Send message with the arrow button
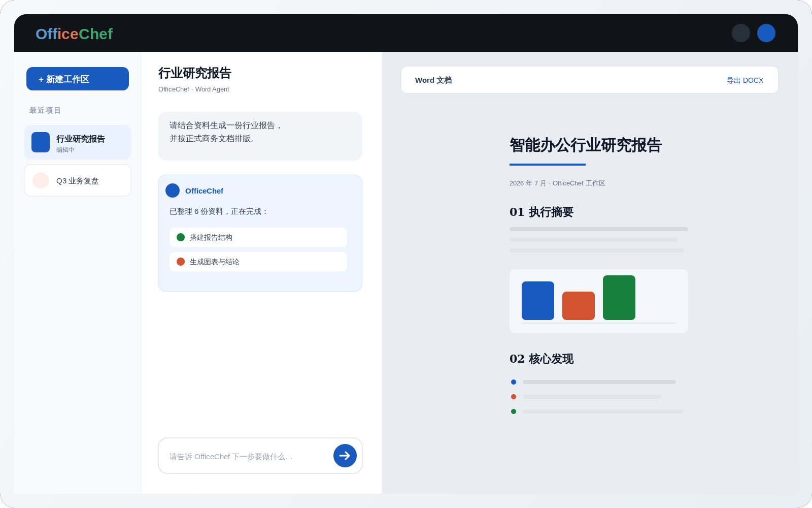This screenshot has width=812, height=508. [x=345, y=456]
